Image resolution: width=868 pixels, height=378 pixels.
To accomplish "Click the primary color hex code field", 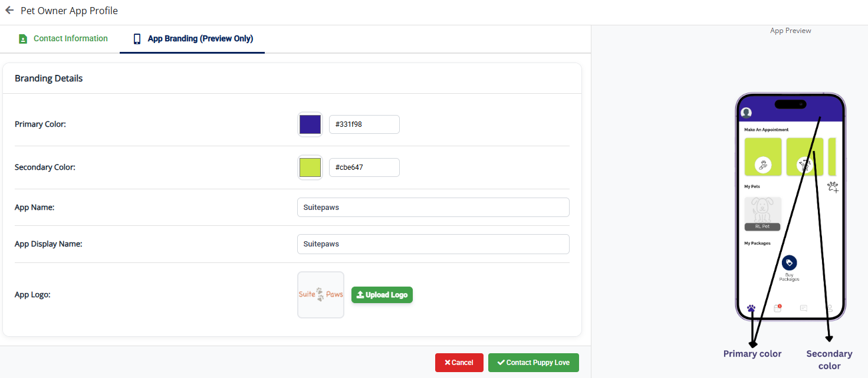I will point(364,124).
